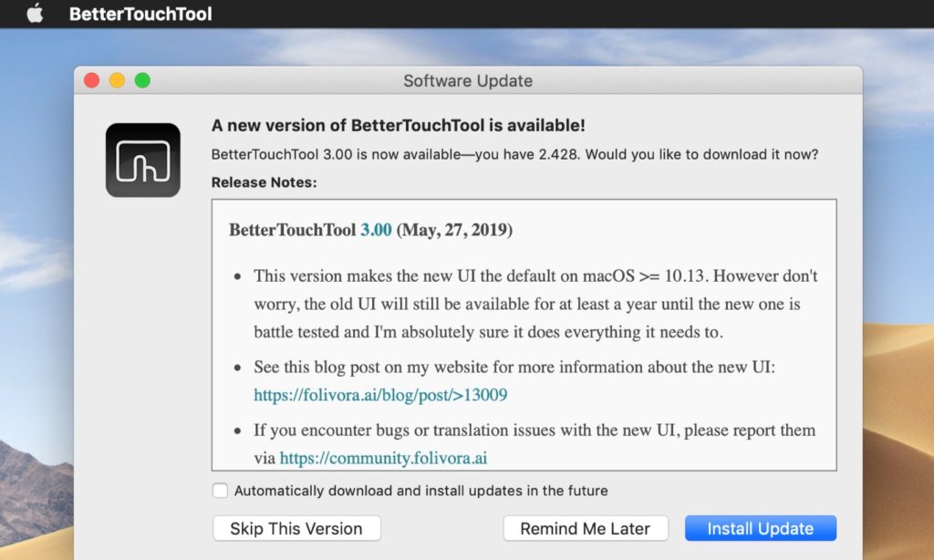934x560 pixels.
Task: Click the BetterTouchTool menu bar item
Action: [139, 14]
